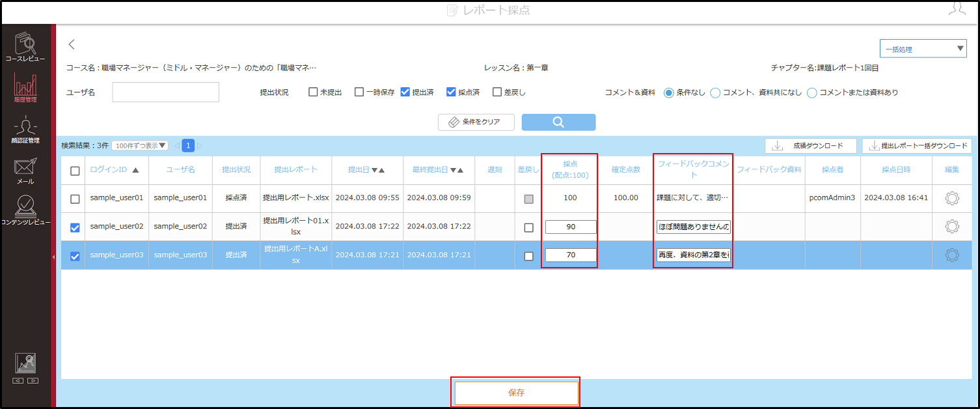
Task: Toggle 差戻し status filter checkbox
Action: tap(497, 92)
